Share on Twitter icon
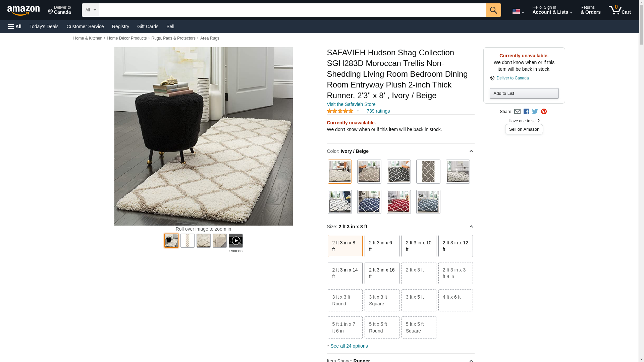Screen dimensions: 644x362 coord(535,112)
